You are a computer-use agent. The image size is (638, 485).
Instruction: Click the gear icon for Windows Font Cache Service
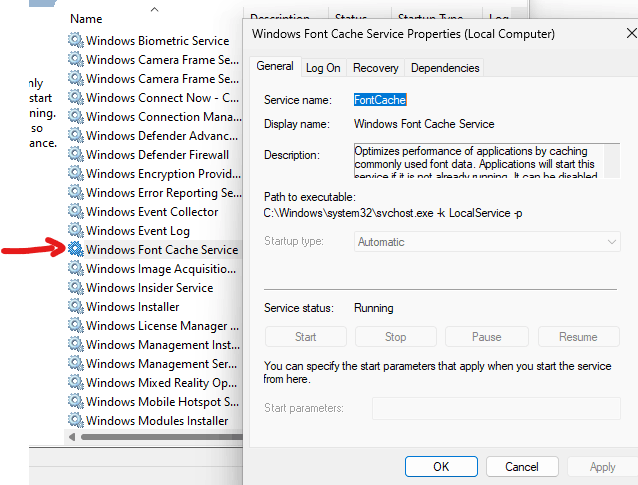click(76, 249)
